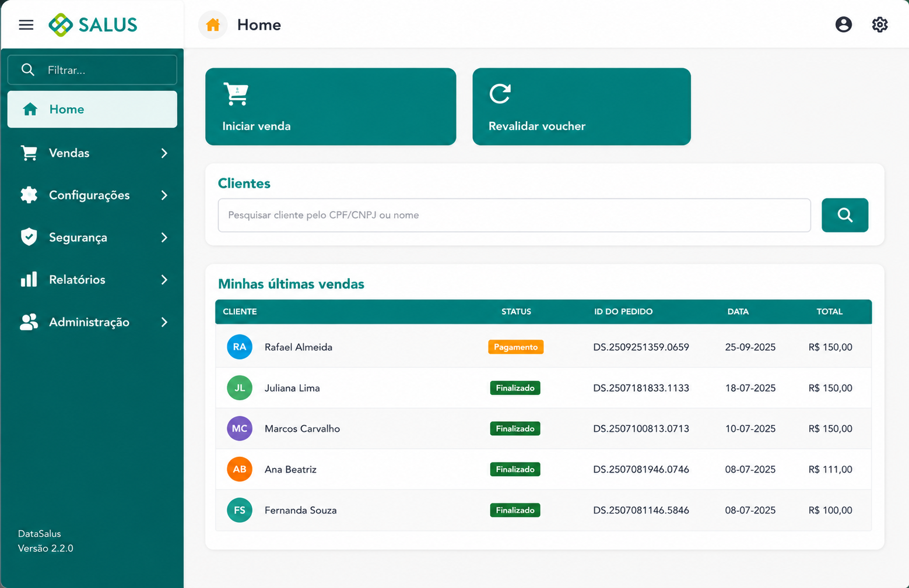
Task: Click the Iniciar venda button
Action: 331,107
